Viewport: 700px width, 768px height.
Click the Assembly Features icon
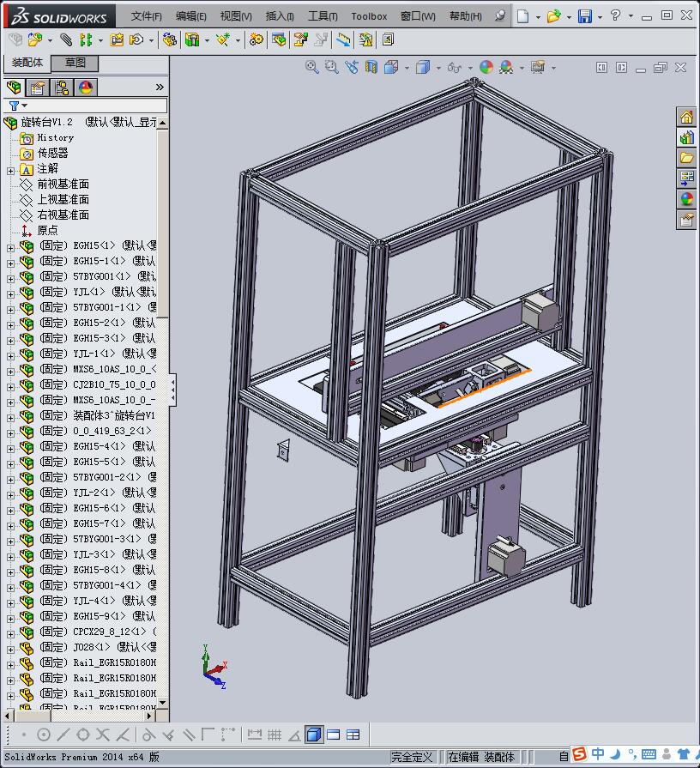192,39
